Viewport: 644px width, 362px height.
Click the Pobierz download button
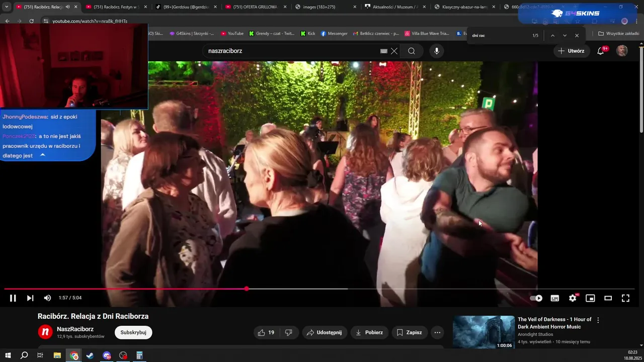click(x=369, y=332)
